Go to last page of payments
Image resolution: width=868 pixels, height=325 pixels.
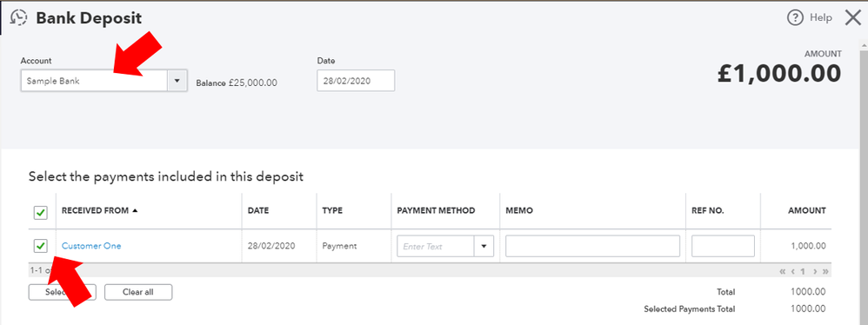(825, 271)
